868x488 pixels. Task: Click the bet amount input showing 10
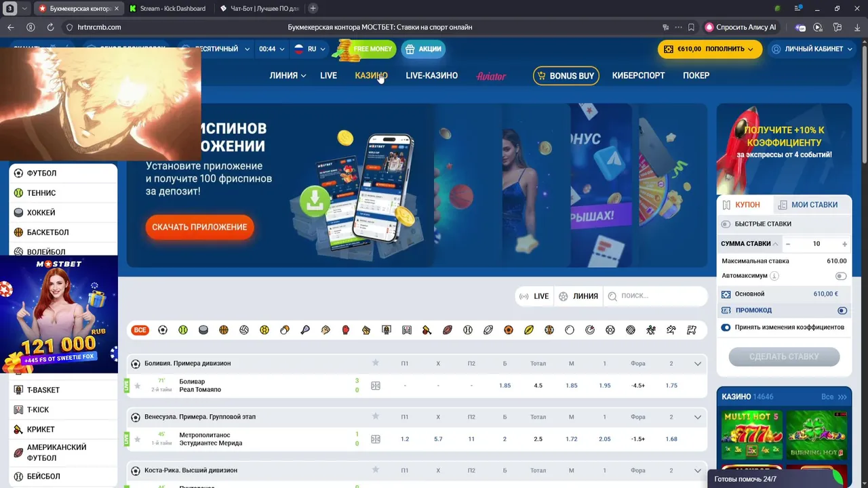(x=816, y=244)
